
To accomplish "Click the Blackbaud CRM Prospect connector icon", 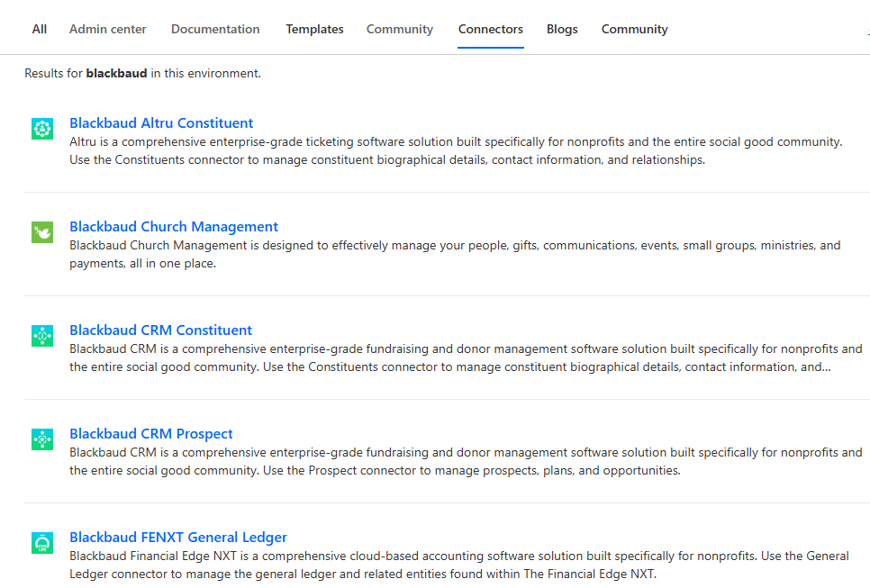I will [x=42, y=439].
